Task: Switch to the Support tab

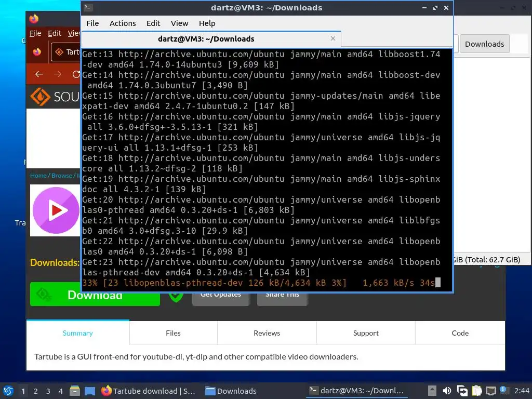Action: (x=366, y=333)
